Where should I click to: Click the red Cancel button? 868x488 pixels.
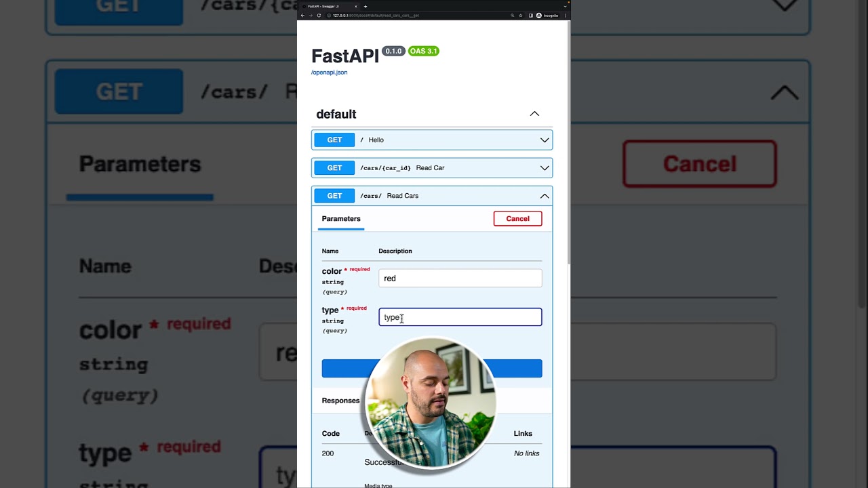(x=517, y=218)
